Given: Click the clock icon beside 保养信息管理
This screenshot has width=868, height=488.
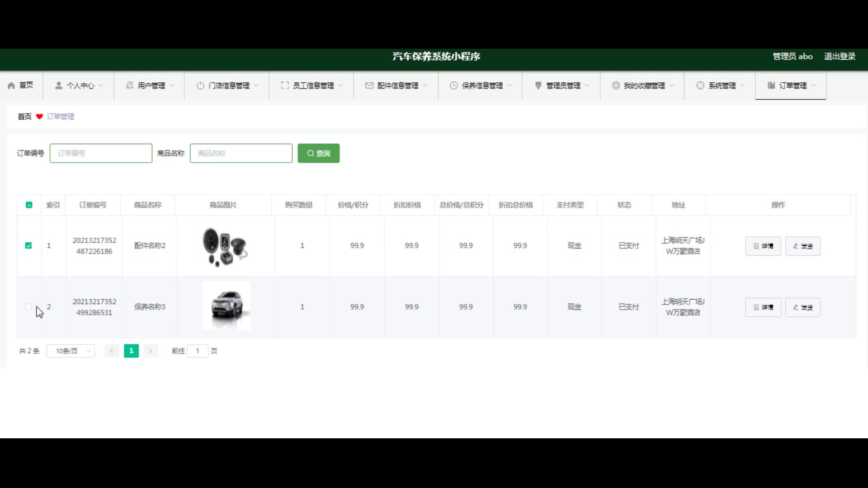Looking at the screenshot, I should [453, 85].
